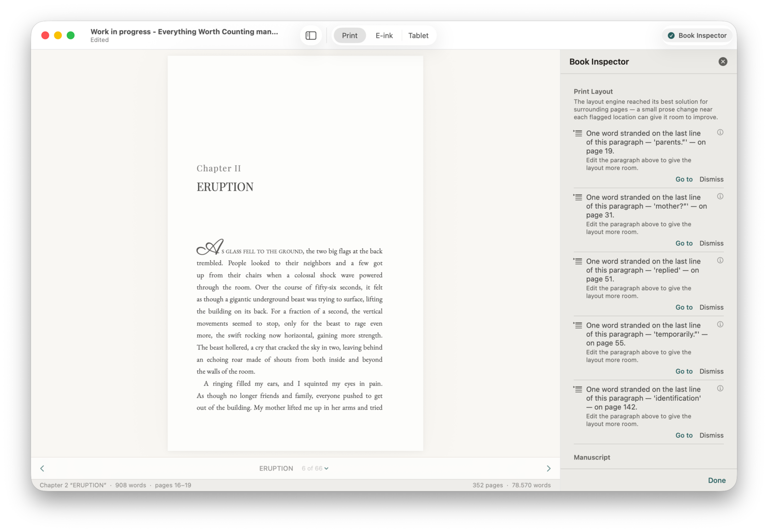Show info for page 142 'identification' issue
This screenshot has width=768, height=532.
(720, 388)
